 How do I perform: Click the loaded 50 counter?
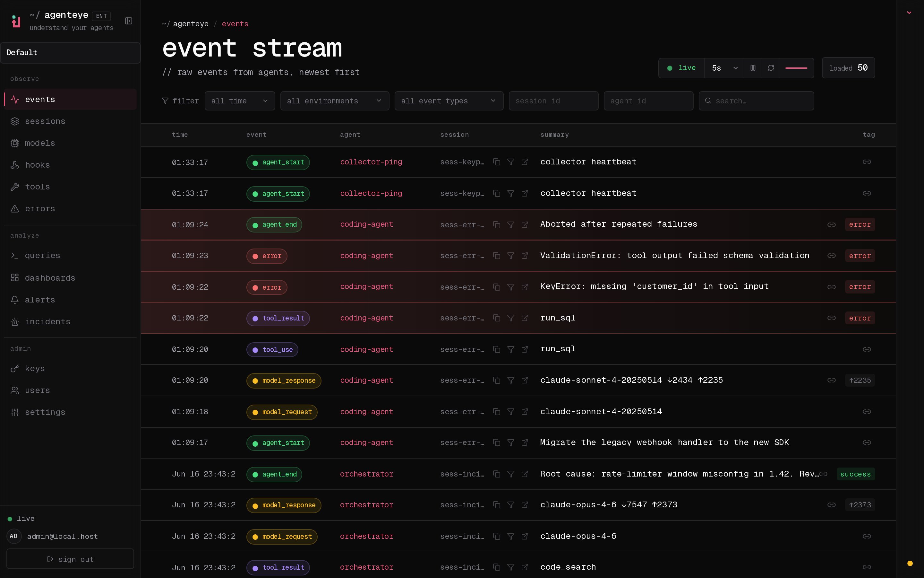[x=848, y=68]
